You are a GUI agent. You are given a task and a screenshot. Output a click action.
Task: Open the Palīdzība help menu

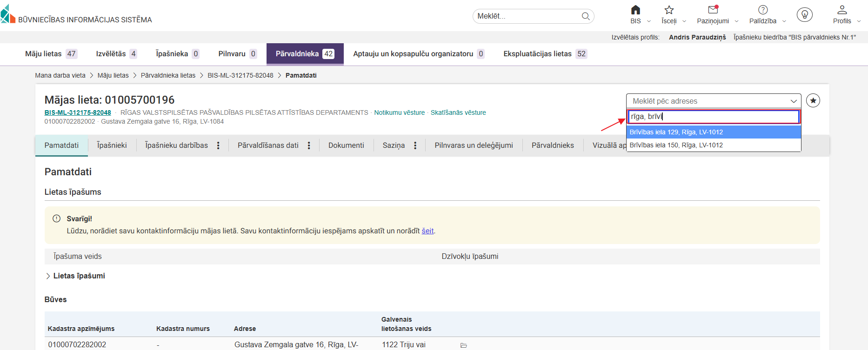[763, 10]
